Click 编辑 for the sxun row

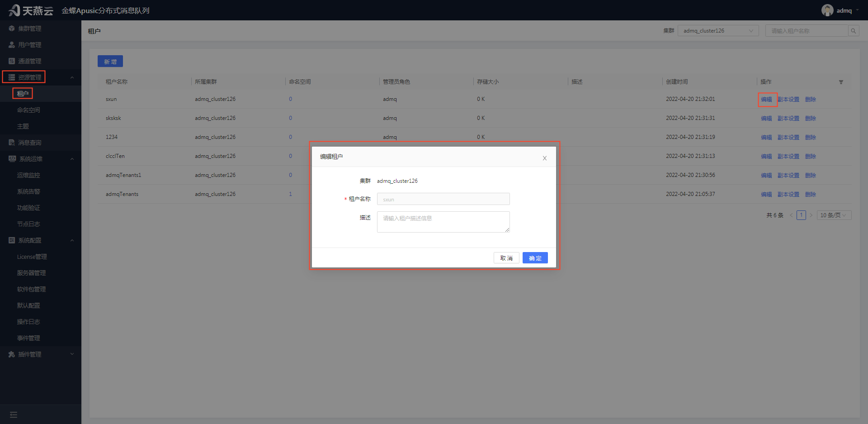pyautogui.click(x=766, y=100)
